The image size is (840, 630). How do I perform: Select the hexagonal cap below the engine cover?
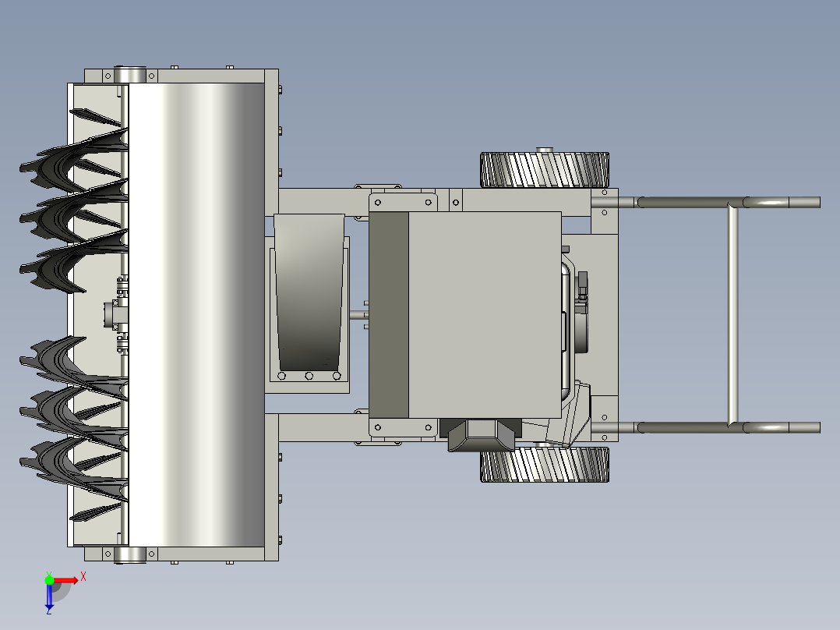point(481,435)
